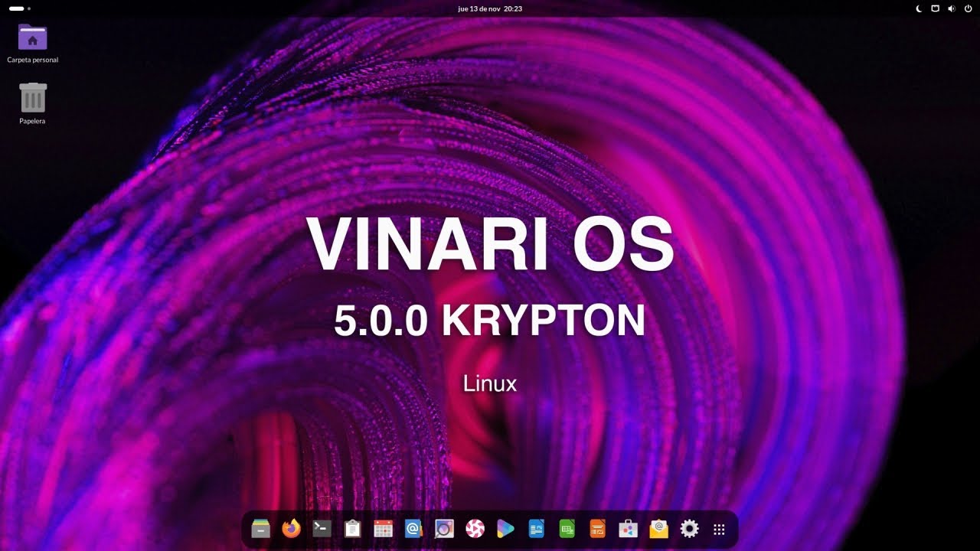Open the calendar app in the dock
980x551 pixels.
[x=384, y=529]
